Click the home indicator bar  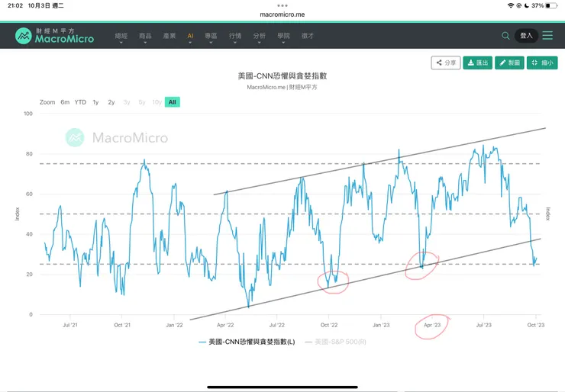(282, 387)
